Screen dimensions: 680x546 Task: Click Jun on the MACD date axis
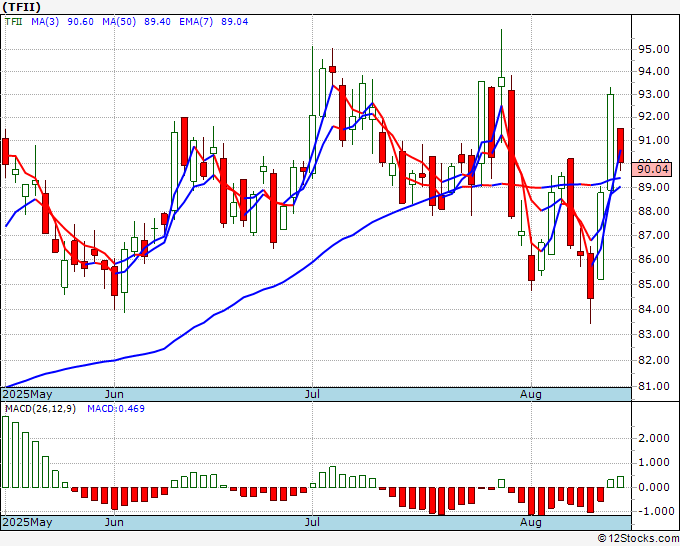(x=114, y=522)
